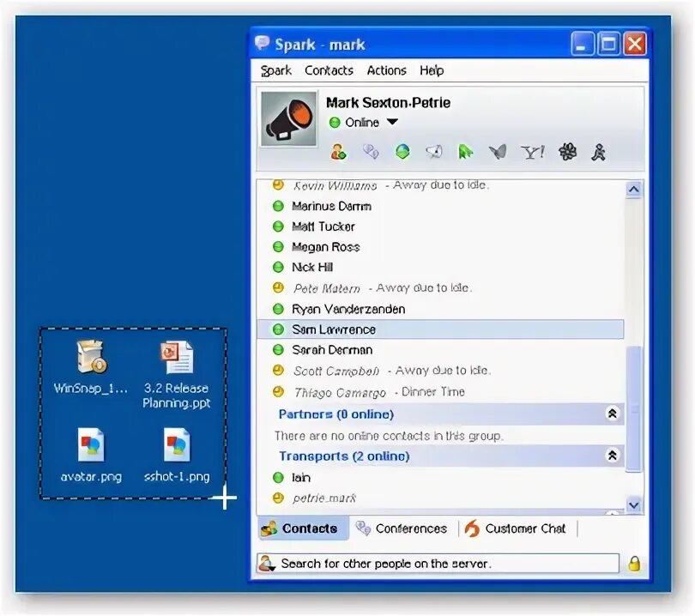Click the AIM running man icon

pyautogui.click(x=598, y=152)
